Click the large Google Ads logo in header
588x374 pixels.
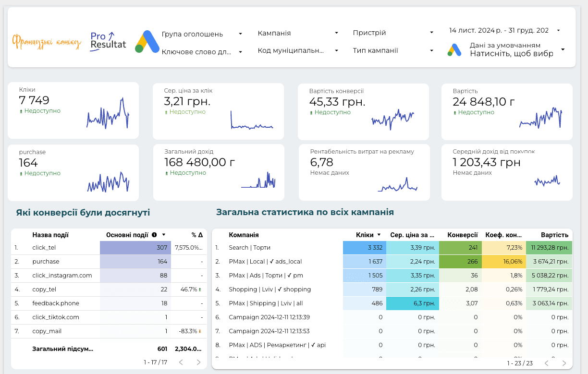147,42
